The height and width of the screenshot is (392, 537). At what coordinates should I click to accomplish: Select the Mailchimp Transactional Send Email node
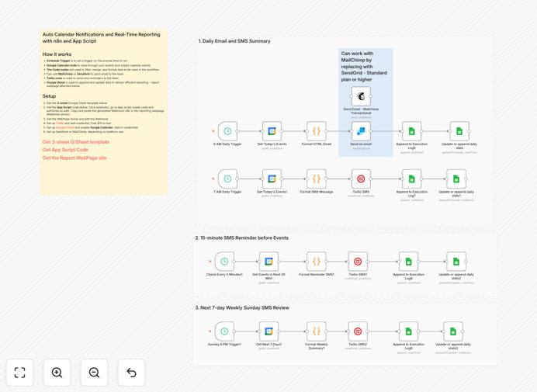click(361, 96)
